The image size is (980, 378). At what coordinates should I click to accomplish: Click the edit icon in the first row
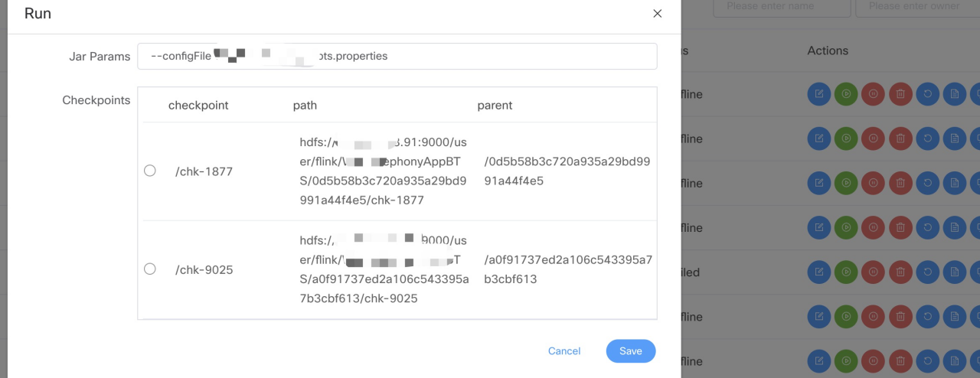pyautogui.click(x=818, y=94)
